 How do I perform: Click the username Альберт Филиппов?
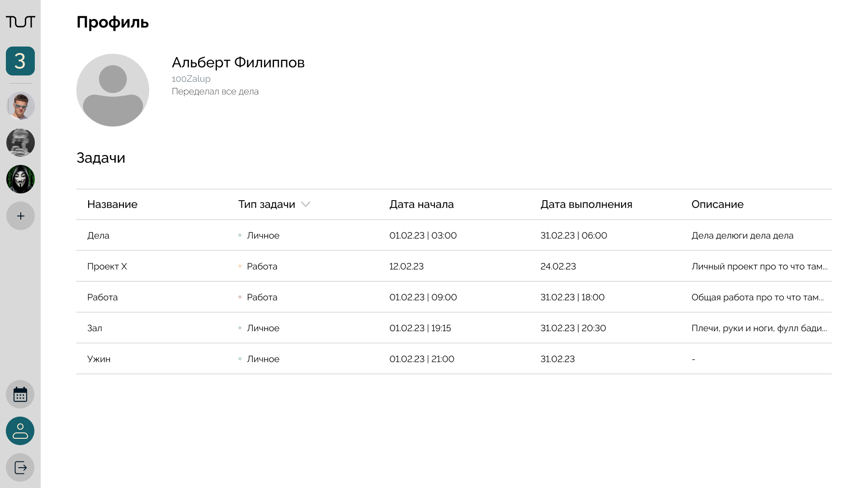[238, 62]
